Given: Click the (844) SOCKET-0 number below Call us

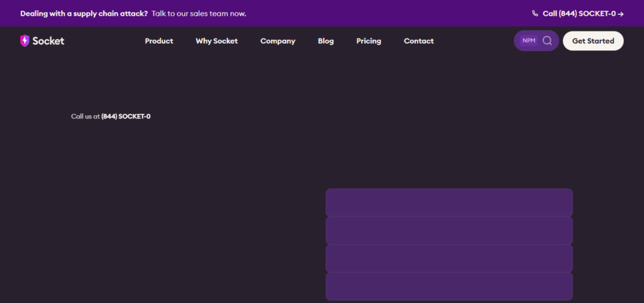Looking at the screenshot, I should click(126, 117).
